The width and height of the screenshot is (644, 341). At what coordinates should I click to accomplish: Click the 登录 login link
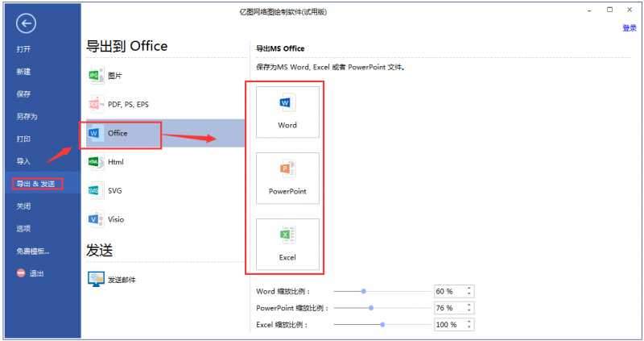629,28
